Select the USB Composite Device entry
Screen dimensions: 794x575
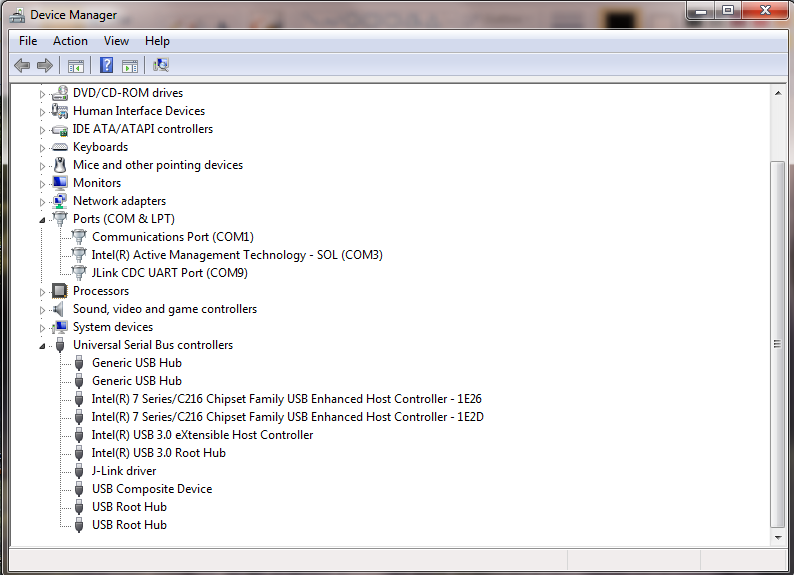152,489
